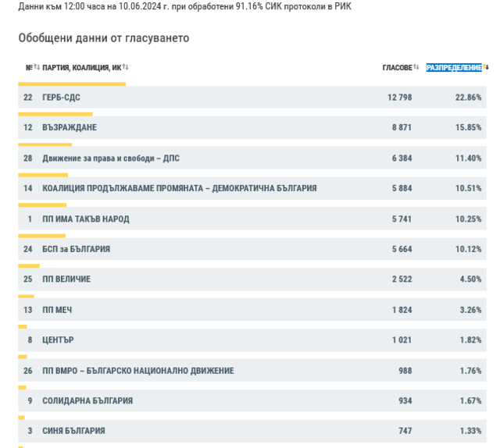
Task: Click heading Обобщени данни от гласуването
Action: click(x=104, y=38)
